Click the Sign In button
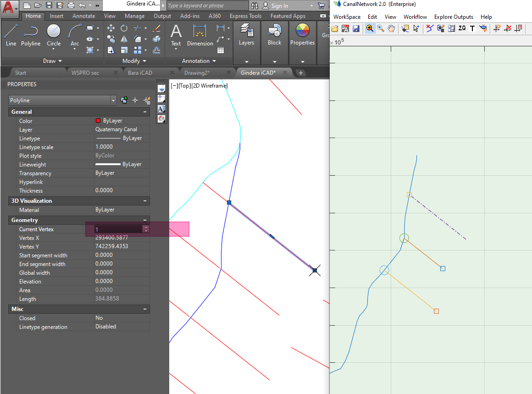532x394 pixels. [x=279, y=6]
